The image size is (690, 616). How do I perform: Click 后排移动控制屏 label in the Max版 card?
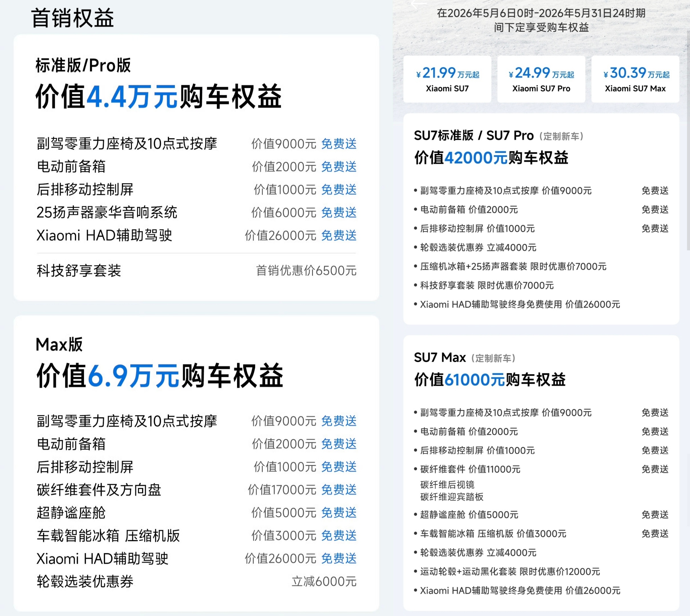click(85, 467)
